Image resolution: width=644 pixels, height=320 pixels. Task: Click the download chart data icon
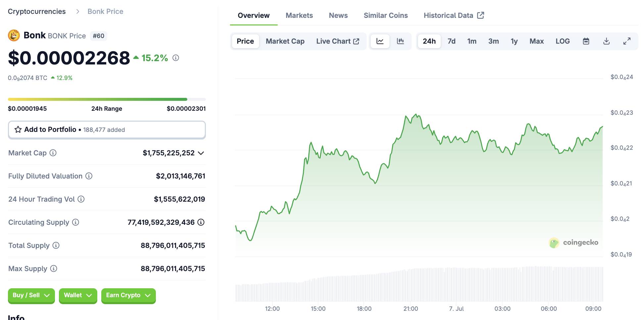pyautogui.click(x=606, y=41)
